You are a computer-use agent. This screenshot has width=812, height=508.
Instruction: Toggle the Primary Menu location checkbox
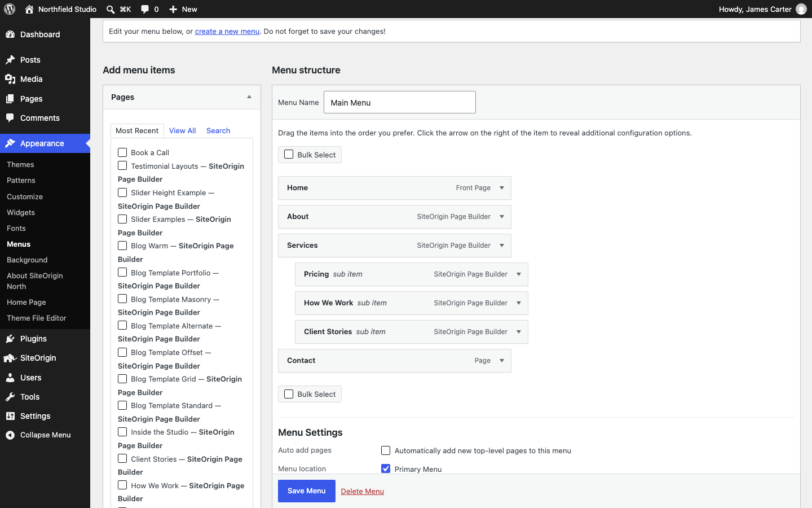386,468
